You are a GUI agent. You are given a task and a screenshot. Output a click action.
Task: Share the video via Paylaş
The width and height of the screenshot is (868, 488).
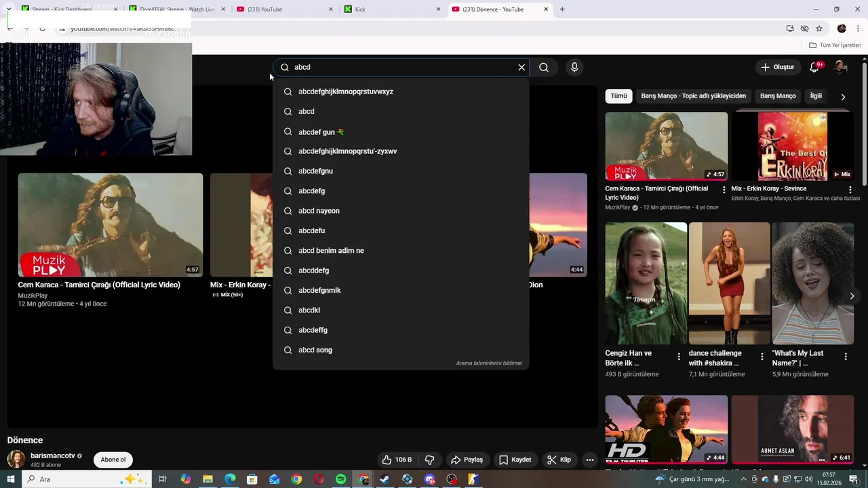click(x=467, y=460)
